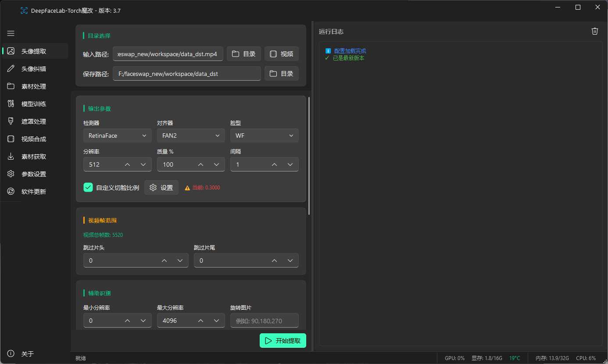This screenshot has height=364, width=608.
Task: Open 关于 about info page
Action: coord(27,354)
